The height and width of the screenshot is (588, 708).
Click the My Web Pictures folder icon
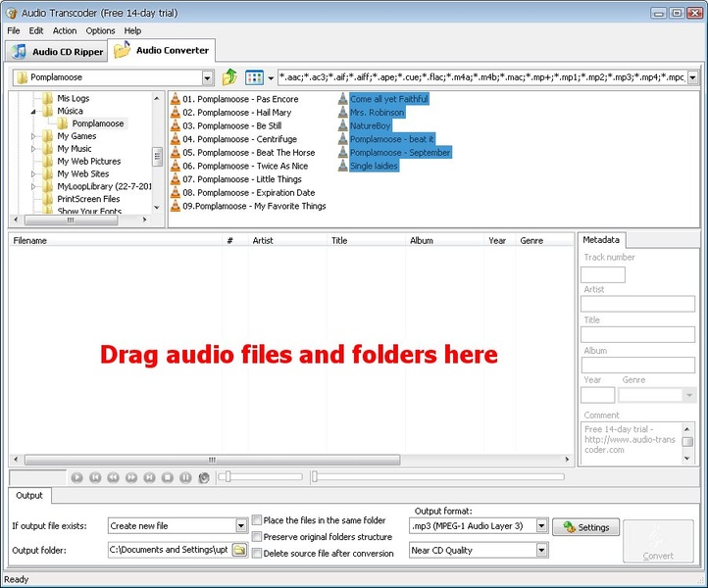[x=47, y=161]
